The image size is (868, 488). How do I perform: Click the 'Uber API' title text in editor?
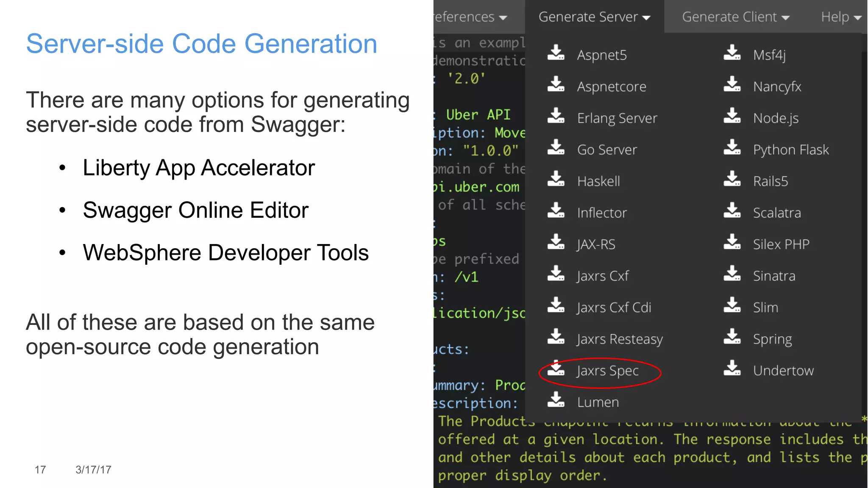[478, 115]
